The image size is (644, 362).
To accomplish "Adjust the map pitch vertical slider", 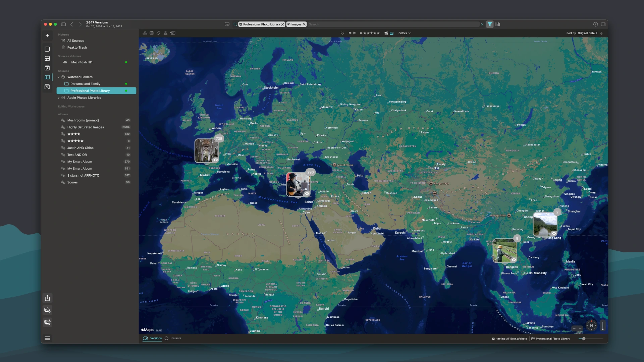I will pyautogui.click(x=603, y=325).
